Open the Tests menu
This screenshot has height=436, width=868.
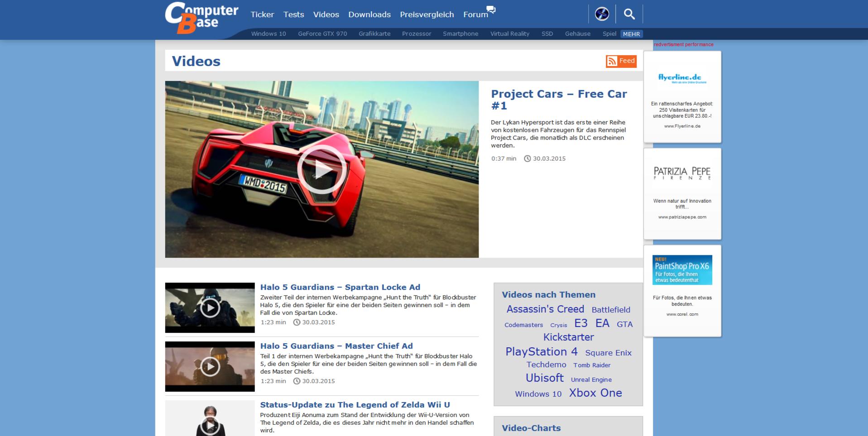click(293, 14)
